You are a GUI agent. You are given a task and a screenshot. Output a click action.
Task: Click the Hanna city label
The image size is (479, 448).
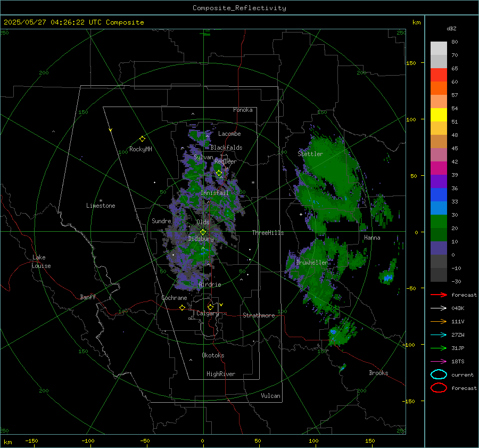point(372,238)
